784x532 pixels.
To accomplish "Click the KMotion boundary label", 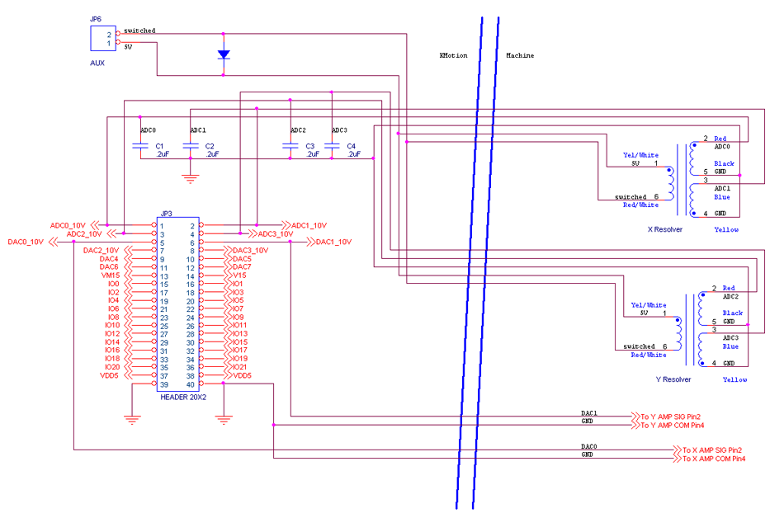I will tap(453, 55).
